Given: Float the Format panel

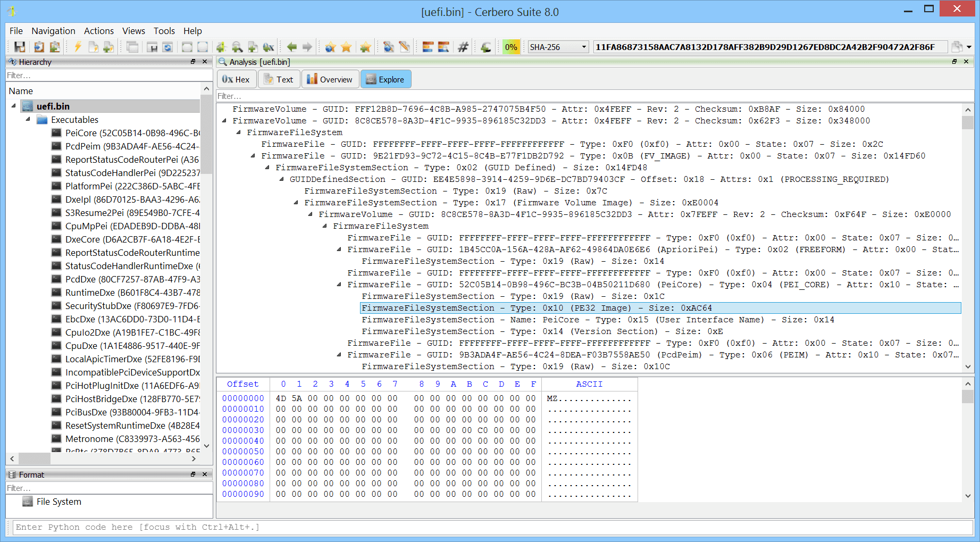Looking at the screenshot, I should point(193,474).
